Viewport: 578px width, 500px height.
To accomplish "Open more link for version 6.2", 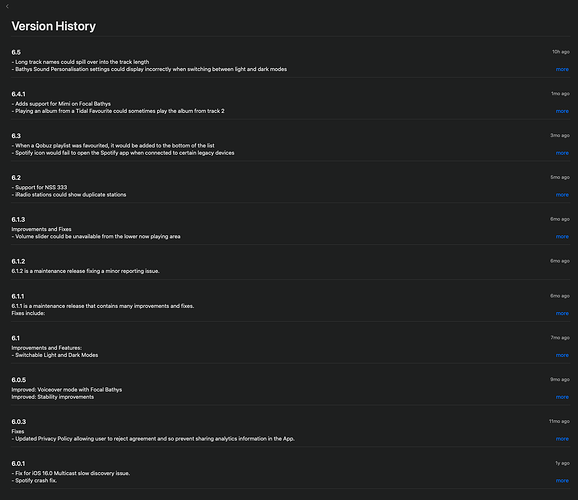I will pyautogui.click(x=562, y=195).
